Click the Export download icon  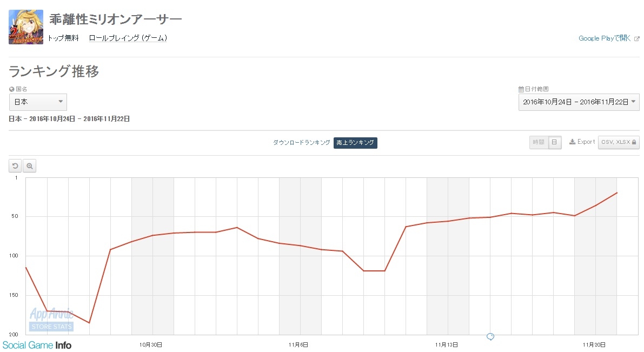coord(572,142)
